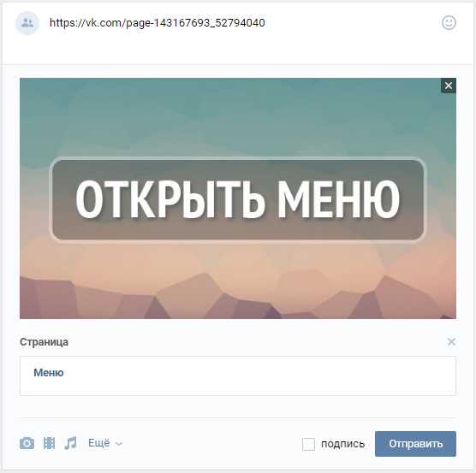Attach audio using the music note icon
This screenshot has width=476, height=473.
point(70,443)
